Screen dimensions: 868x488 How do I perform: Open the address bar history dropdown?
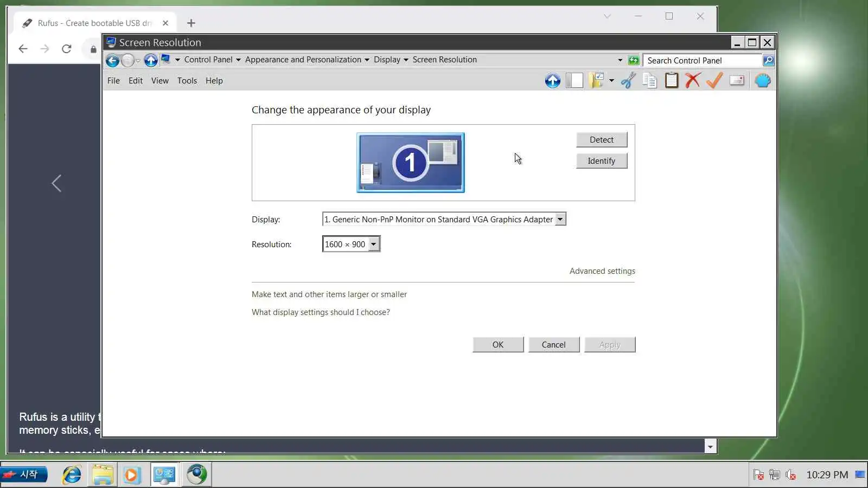click(620, 60)
